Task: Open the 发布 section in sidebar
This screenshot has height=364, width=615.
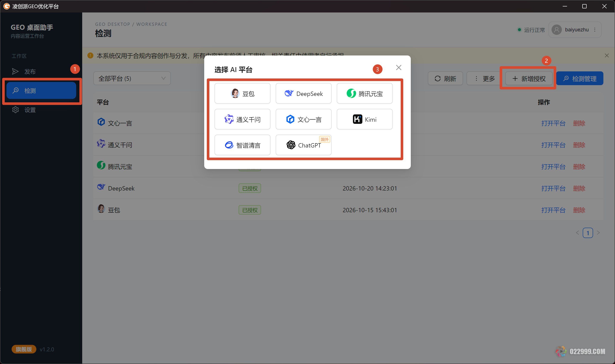Action: point(41,71)
